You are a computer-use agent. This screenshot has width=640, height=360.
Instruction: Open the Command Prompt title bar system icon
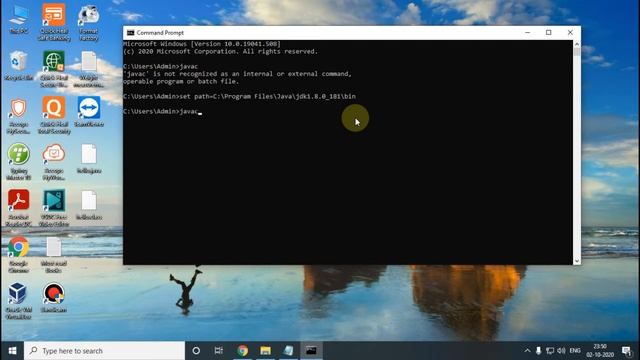click(x=130, y=33)
